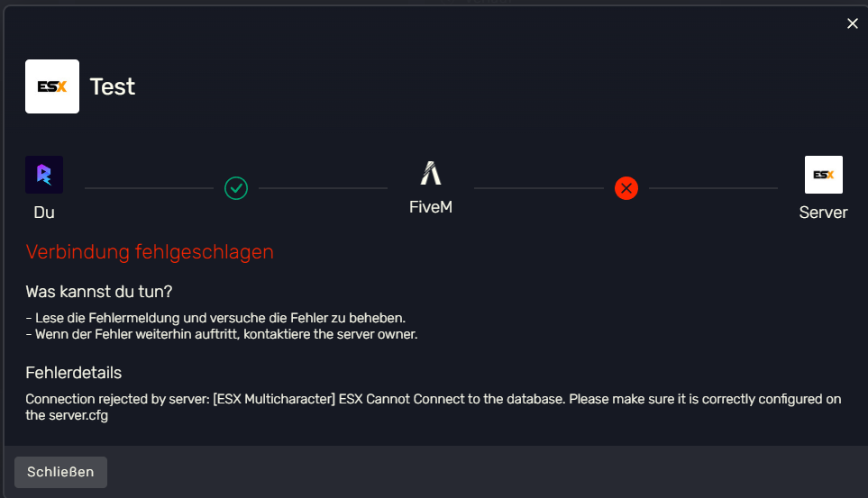Click the Server text label
This screenshot has width=868, height=498.
click(823, 213)
